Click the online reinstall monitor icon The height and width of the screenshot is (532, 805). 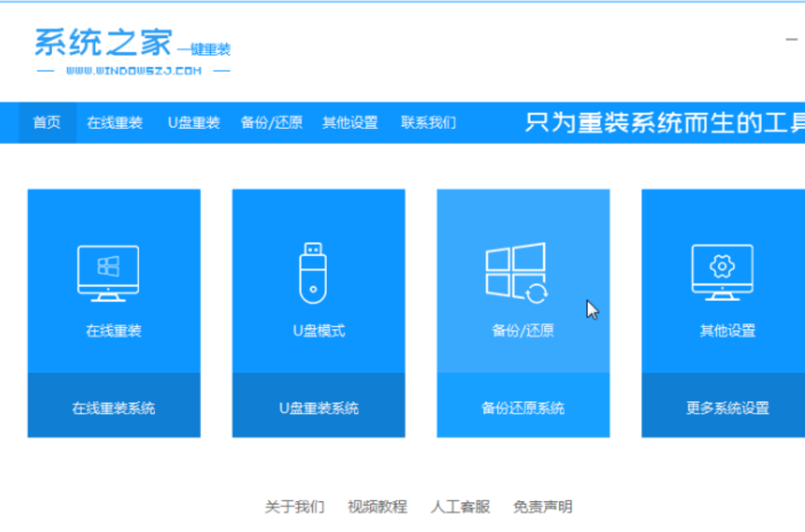[x=108, y=273]
